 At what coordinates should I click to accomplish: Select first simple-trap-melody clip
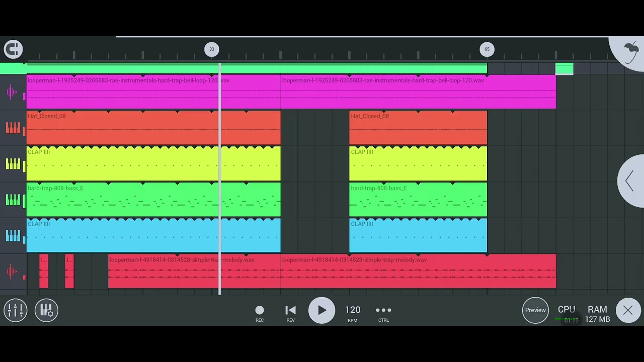(195, 272)
